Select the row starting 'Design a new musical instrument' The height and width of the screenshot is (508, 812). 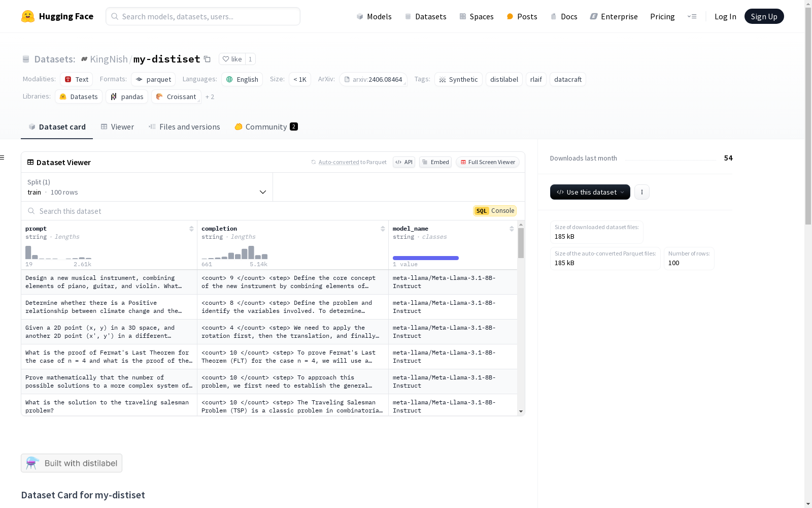(269, 282)
